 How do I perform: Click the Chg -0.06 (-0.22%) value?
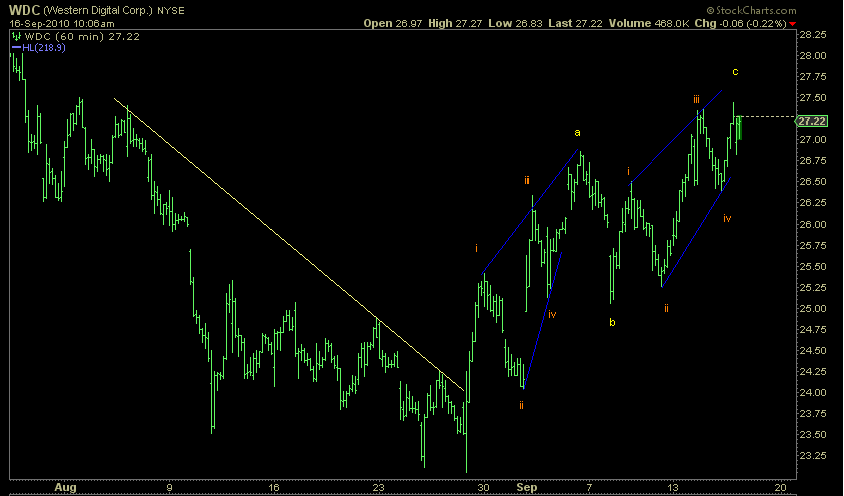(741, 24)
